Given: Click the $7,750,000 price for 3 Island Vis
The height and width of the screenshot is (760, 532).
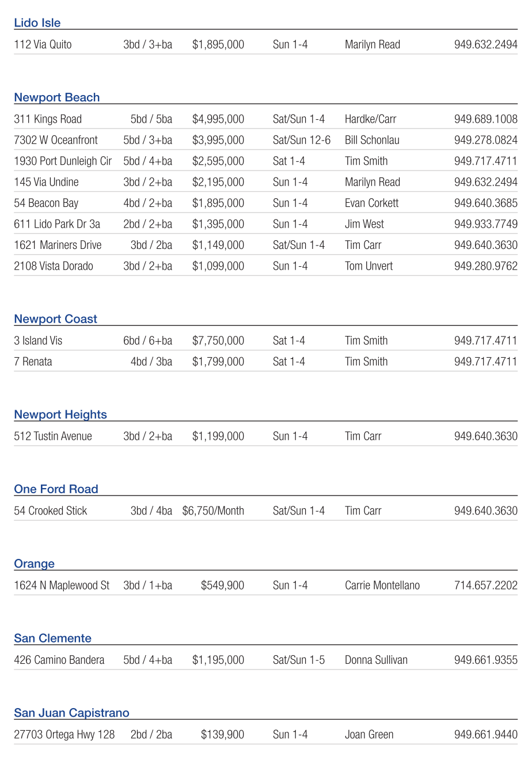Looking at the screenshot, I should click(218, 341).
